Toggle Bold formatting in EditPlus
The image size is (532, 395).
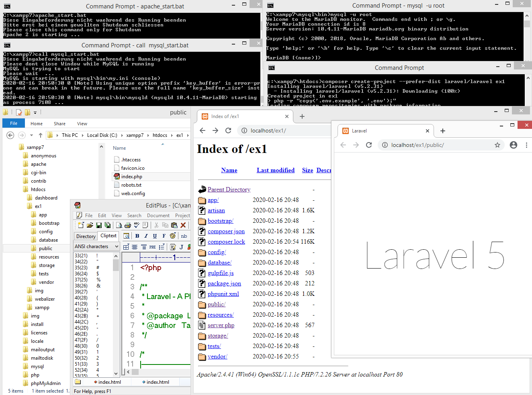pos(137,236)
